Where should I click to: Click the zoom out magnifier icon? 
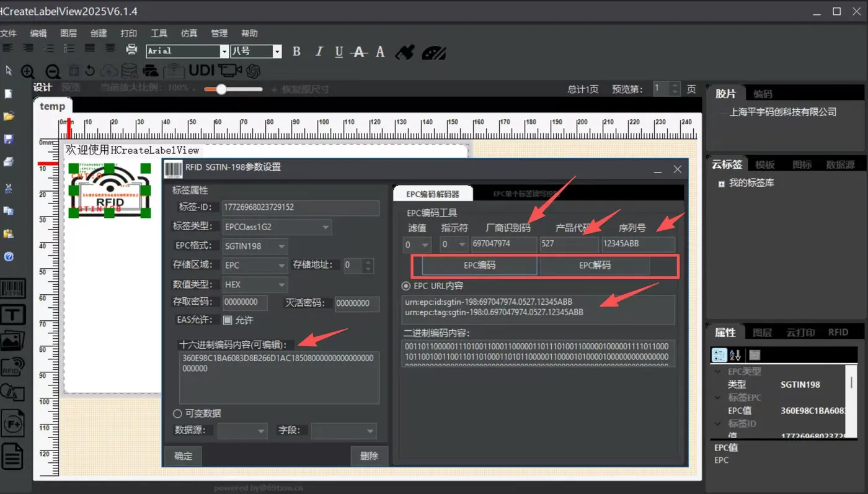coord(53,71)
